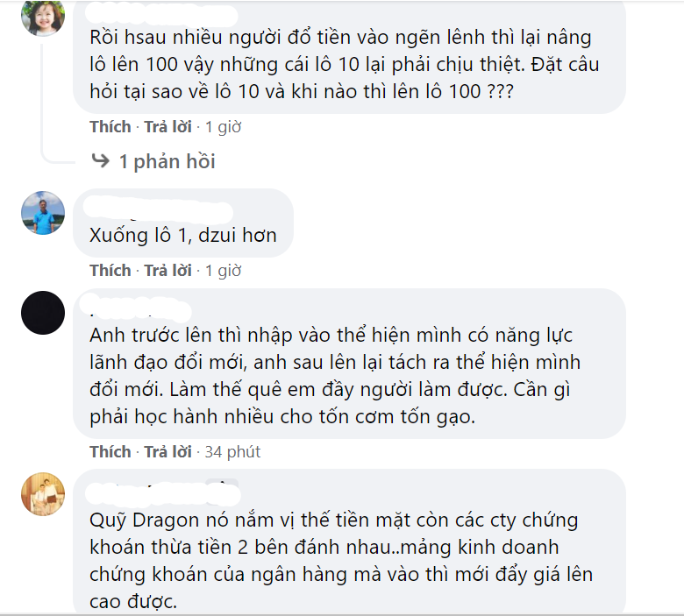Open the blue-shirt man profile avatar
Image resolution: width=684 pixels, height=616 pixels.
coord(43,213)
